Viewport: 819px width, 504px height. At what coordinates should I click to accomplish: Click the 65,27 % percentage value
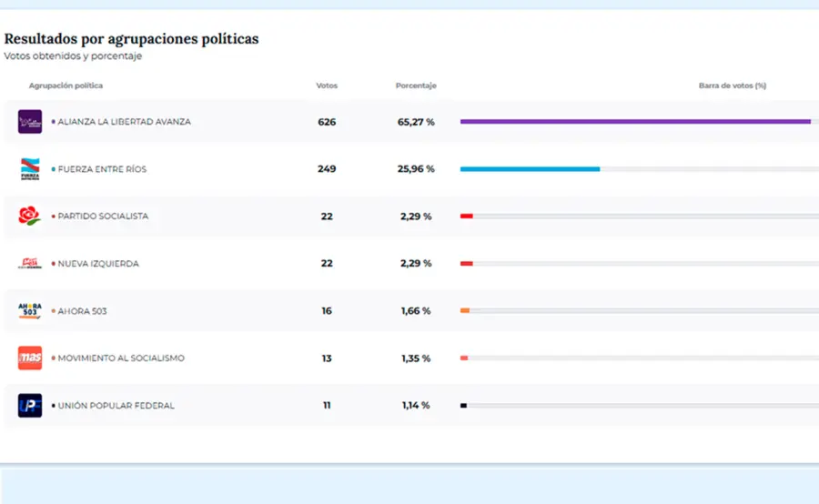pos(416,122)
